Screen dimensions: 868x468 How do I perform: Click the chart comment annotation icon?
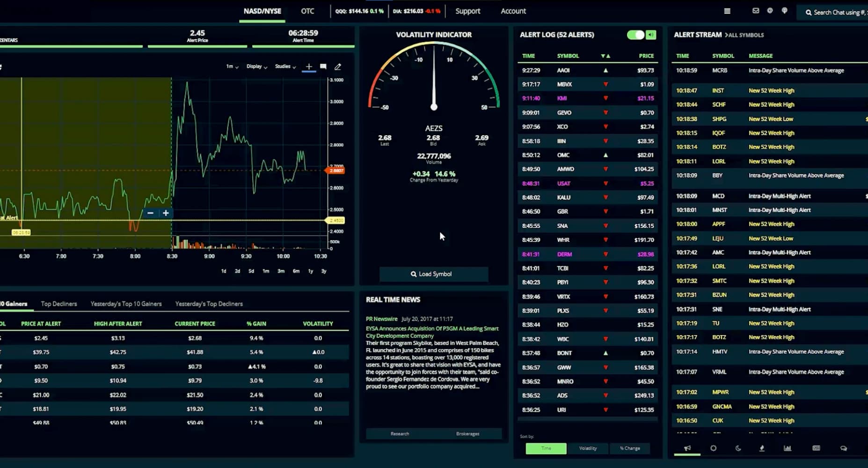pos(323,67)
